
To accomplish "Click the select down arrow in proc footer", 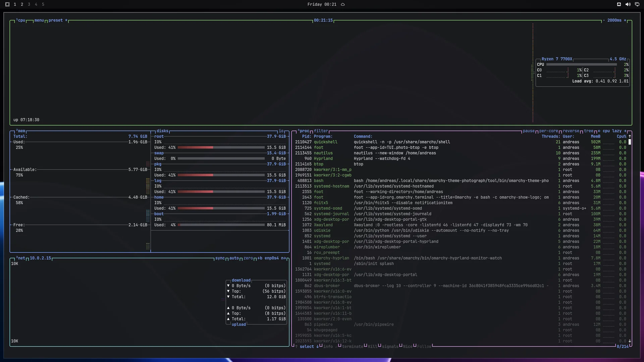I will pos(317,347).
